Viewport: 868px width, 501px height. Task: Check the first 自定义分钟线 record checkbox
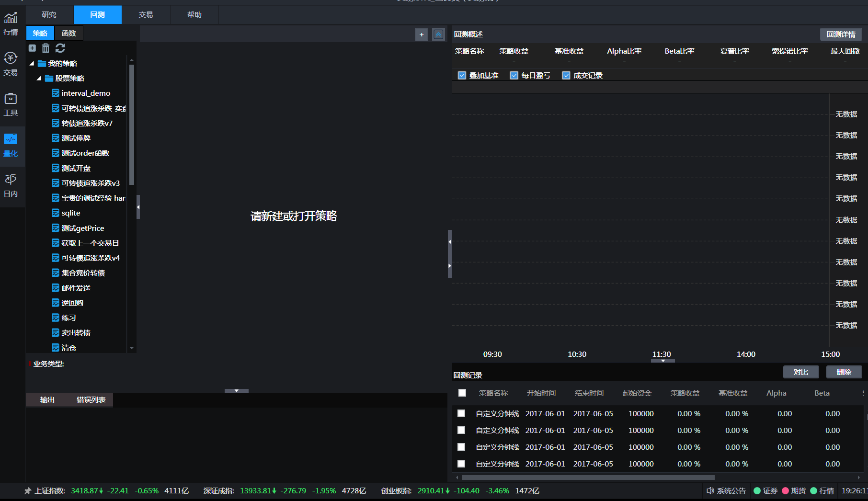click(461, 413)
